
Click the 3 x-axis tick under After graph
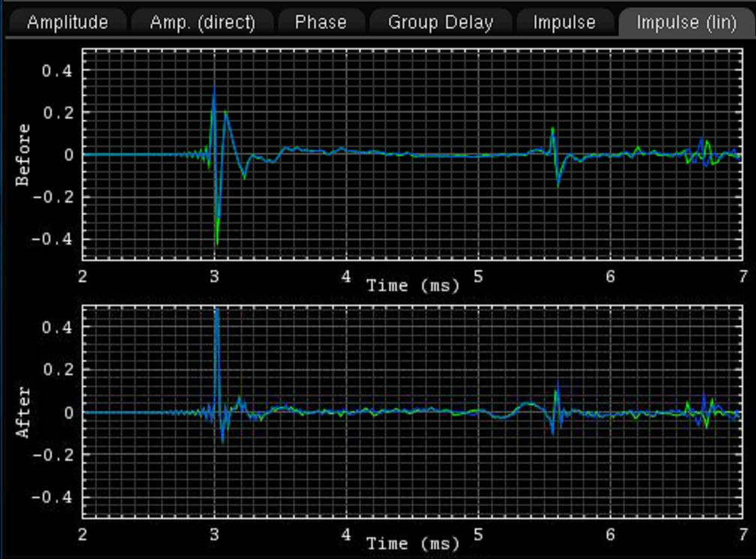[x=214, y=534]
